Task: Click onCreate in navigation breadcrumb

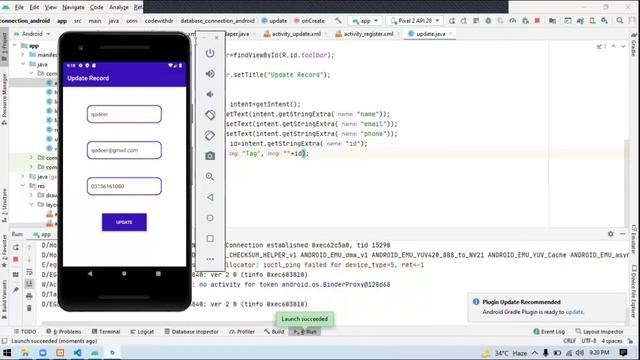Action: click(310, 20)
